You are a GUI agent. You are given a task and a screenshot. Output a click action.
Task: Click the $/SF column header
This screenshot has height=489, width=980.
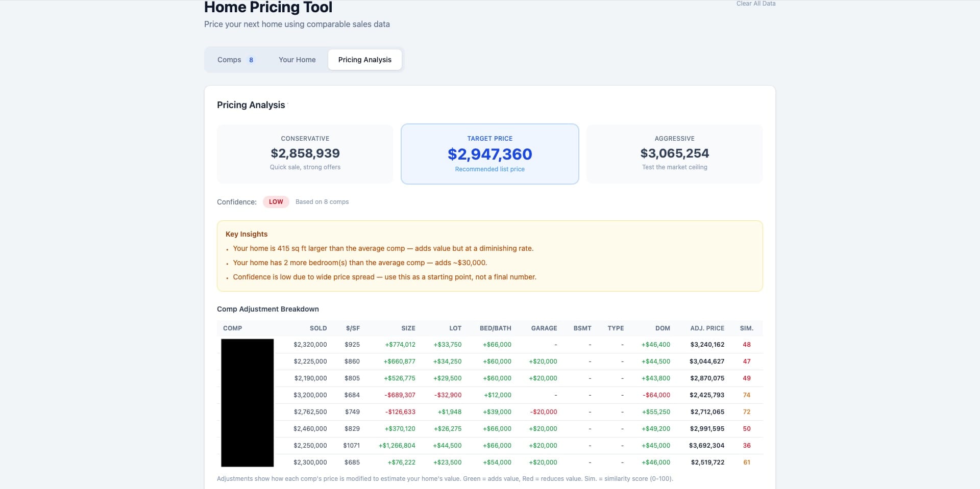353,328
